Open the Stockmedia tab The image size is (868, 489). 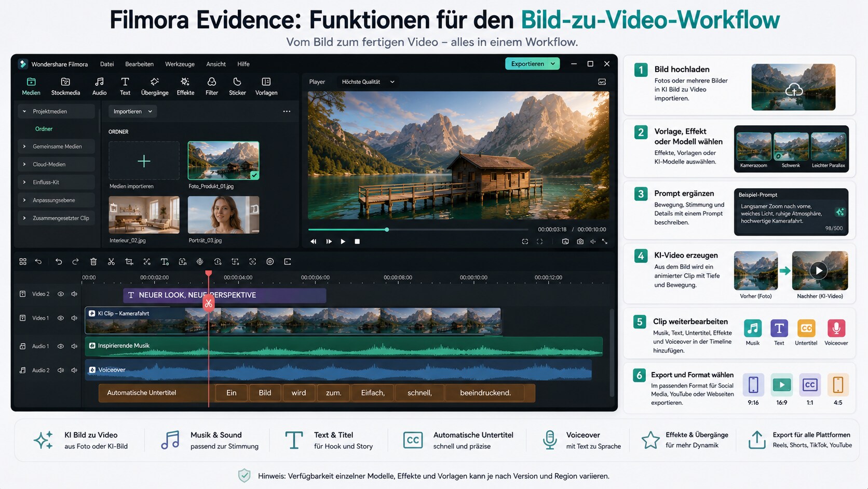pyautogui.click(x=65, y=86)
